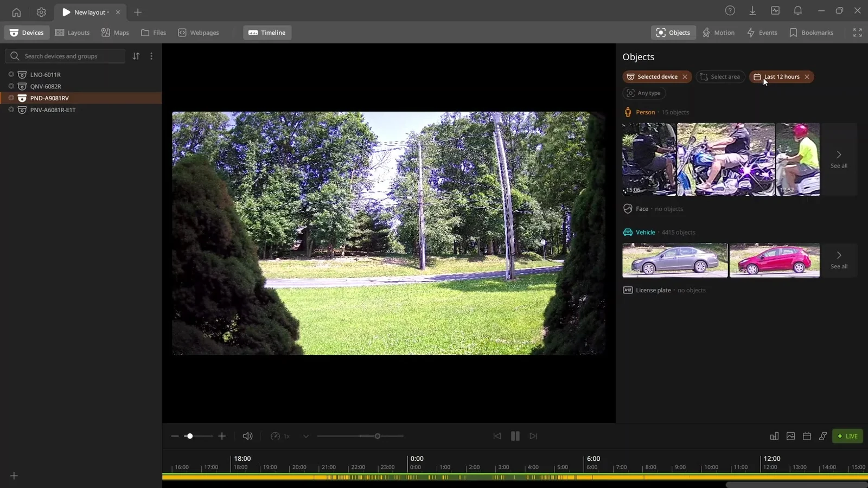Enter fullscreen mode

[858, 33]
